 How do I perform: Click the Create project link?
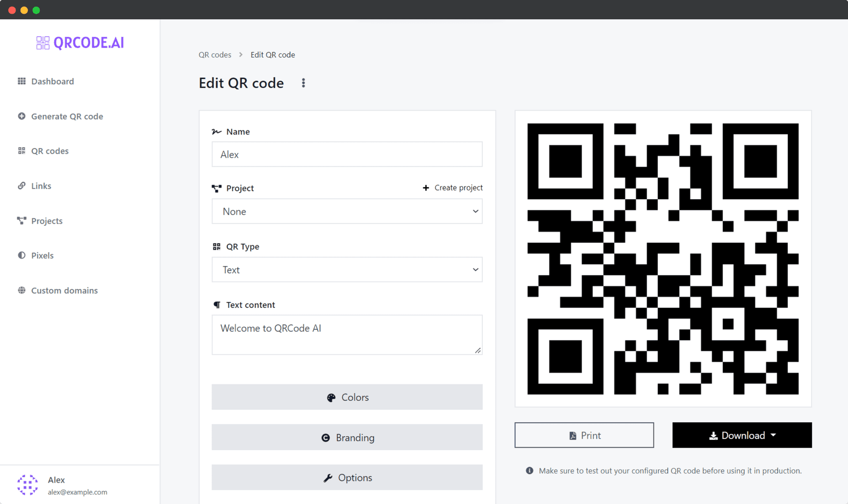tap(458, 188)
